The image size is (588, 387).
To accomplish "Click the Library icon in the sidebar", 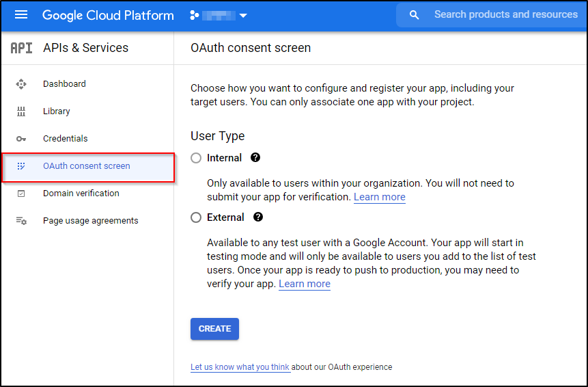I will pyautogui.click(x=21, y=111).
